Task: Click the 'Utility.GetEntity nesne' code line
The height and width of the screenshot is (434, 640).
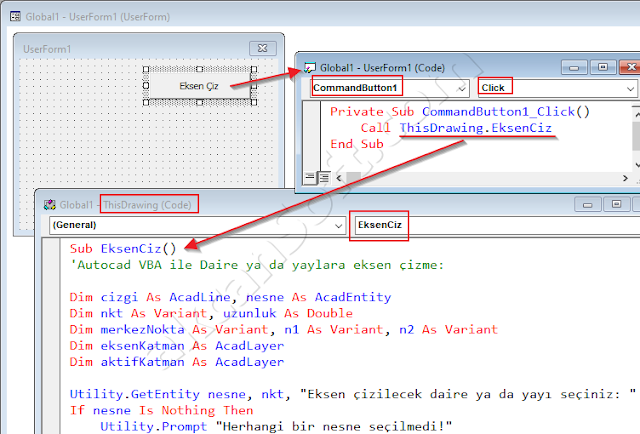Action: tap(353, 394)
